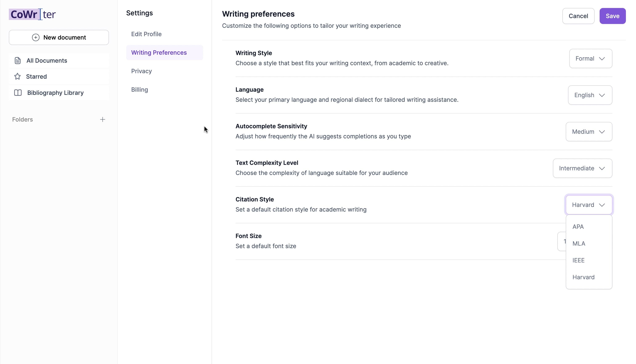The image size is (636, 364).
Task: Open the Language English dropdown
Action: click(x=590, y=95)
